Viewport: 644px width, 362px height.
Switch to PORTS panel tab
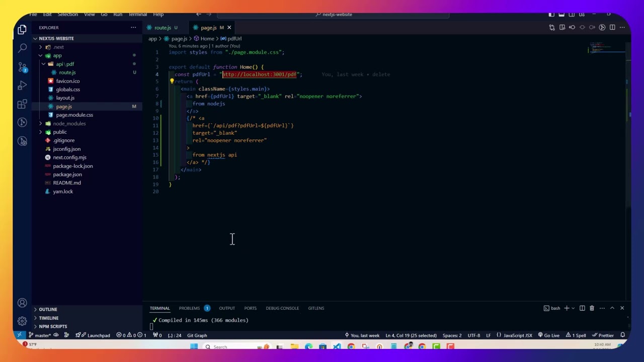(x=250, y=308)
